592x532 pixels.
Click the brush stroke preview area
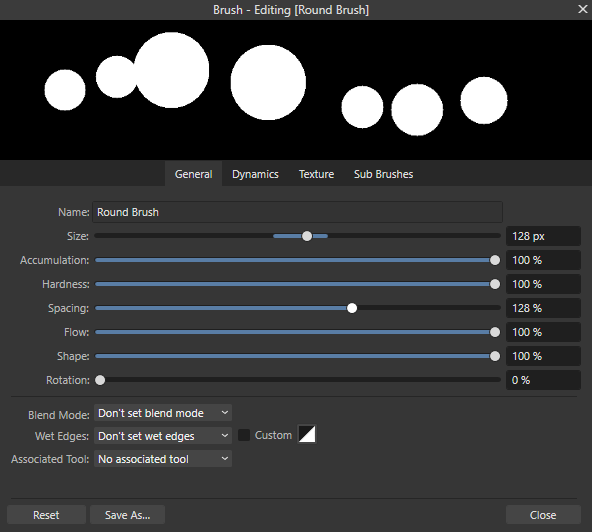(296, 90)
